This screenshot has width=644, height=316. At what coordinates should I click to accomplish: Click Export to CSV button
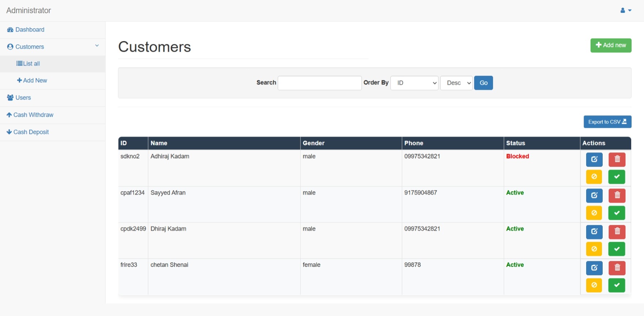pos(607,122)
